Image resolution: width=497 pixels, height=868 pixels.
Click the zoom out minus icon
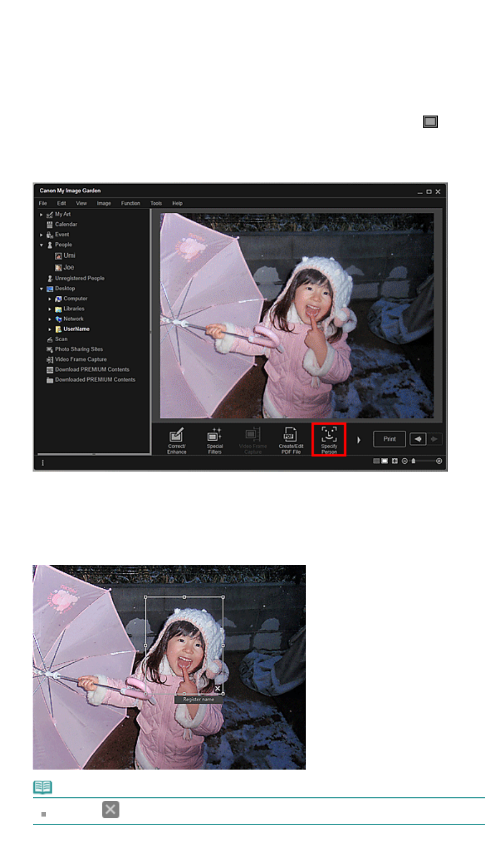(405, 461)
